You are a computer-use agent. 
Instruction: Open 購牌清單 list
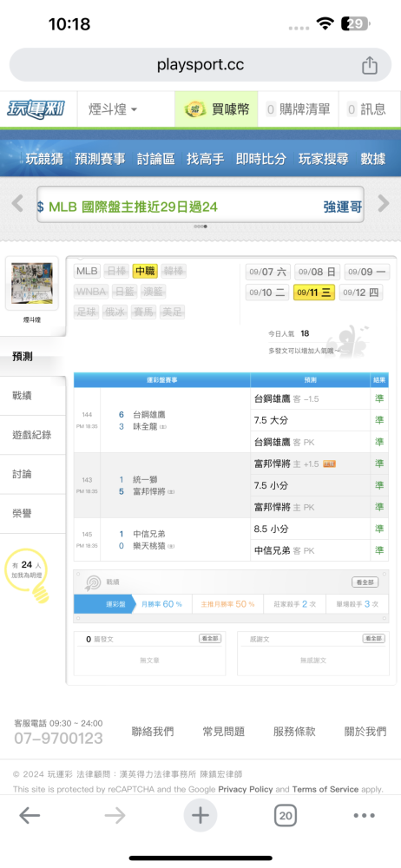pos(298,109)
